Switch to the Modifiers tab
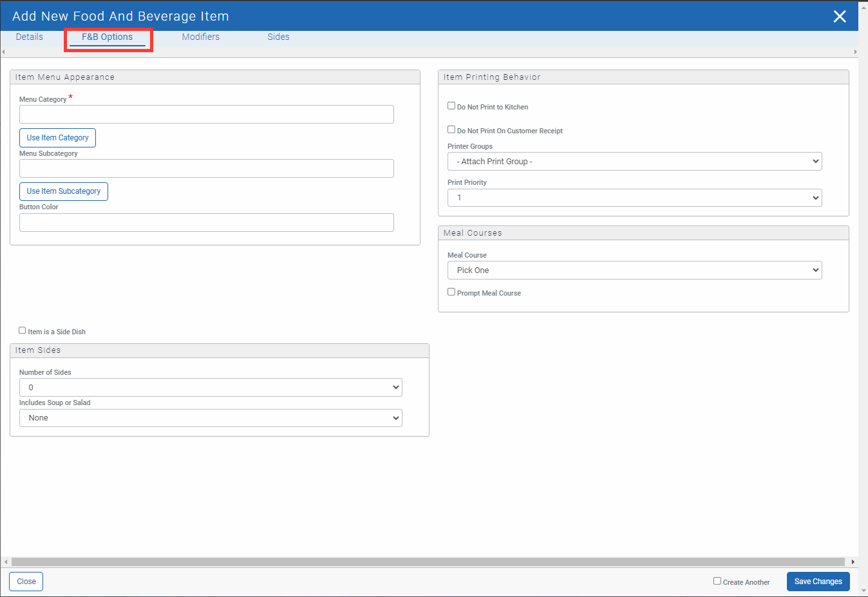The height and width of the screenshot is (597, 868). point(200,37)
